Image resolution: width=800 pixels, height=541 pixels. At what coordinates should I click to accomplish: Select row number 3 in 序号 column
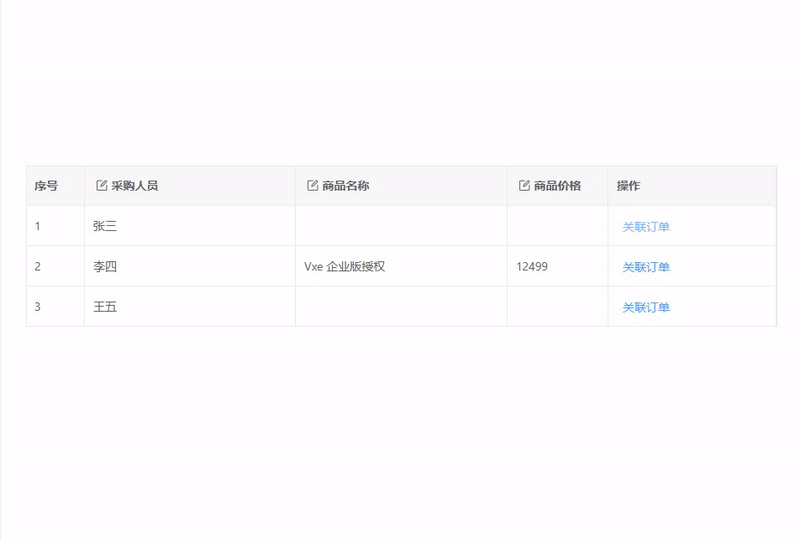point(38,307)
